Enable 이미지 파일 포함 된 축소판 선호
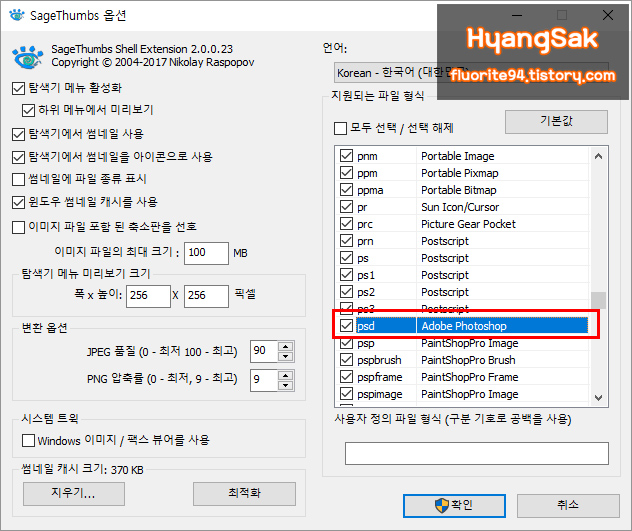 click(x=18, y=227)
